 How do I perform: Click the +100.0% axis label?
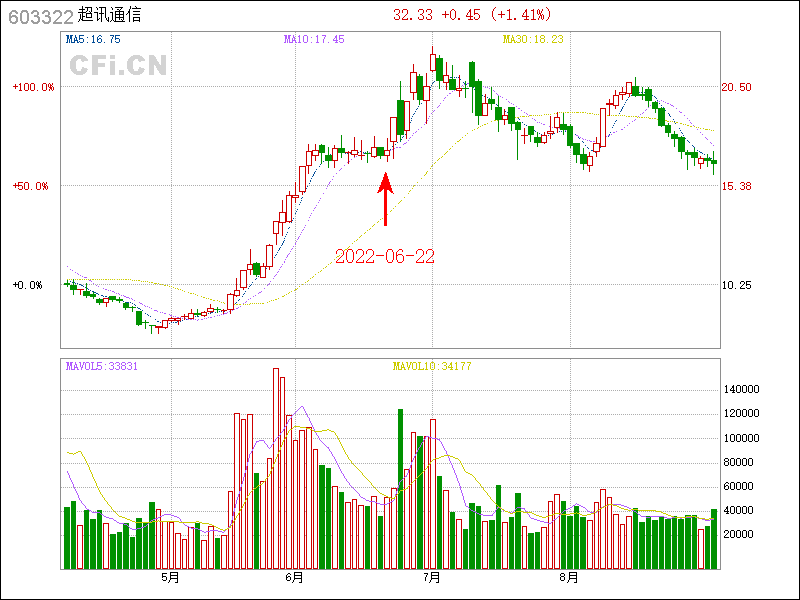coord(33,87)
